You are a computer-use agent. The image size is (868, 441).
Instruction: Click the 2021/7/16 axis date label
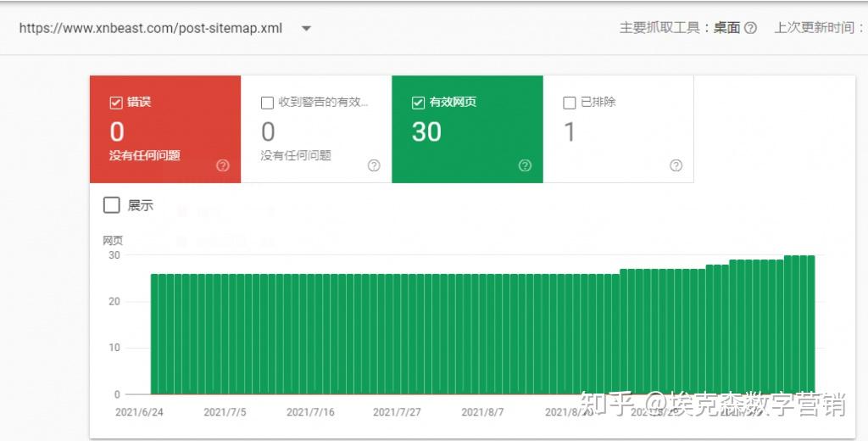pyautogui.click(x=310, y=412)
